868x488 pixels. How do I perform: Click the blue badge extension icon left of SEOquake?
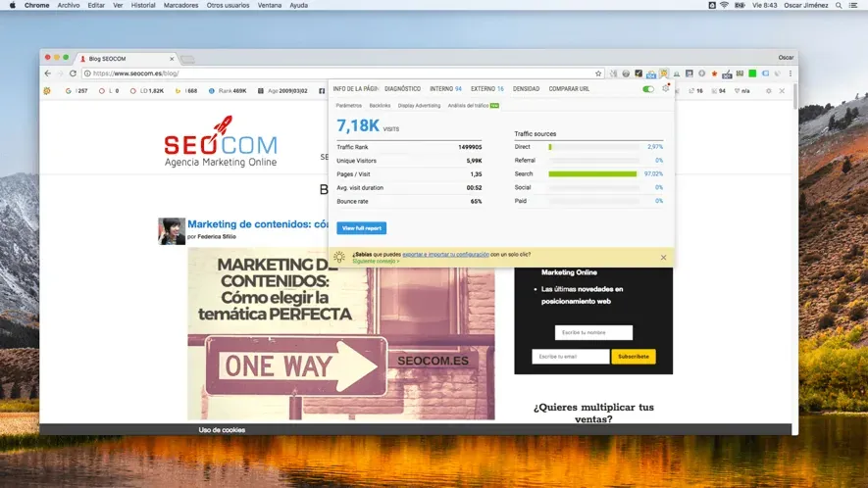[651, 73]
